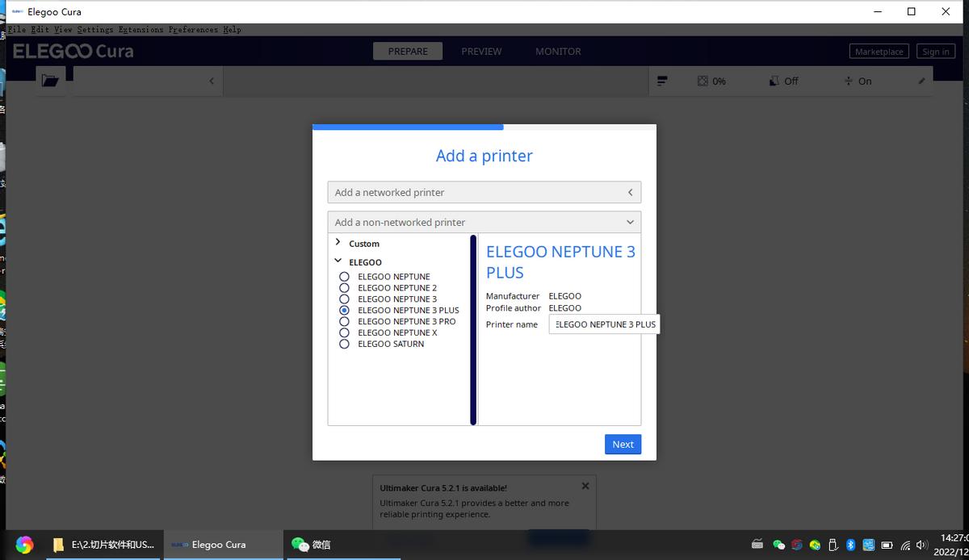The image size is (969, 560).
Task: Open the layer profile settings icon
Action: pos(662,81)
